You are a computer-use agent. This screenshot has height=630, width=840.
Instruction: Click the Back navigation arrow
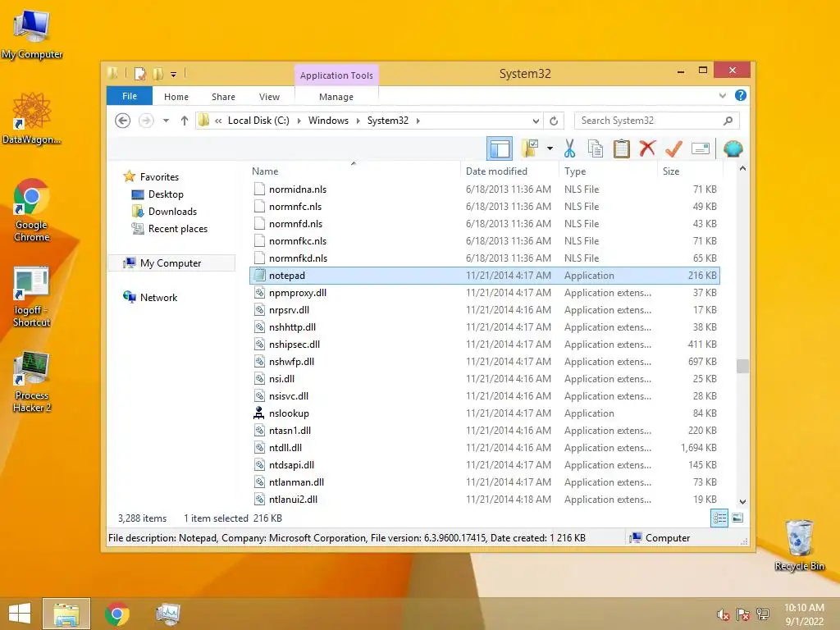[123, 121]
